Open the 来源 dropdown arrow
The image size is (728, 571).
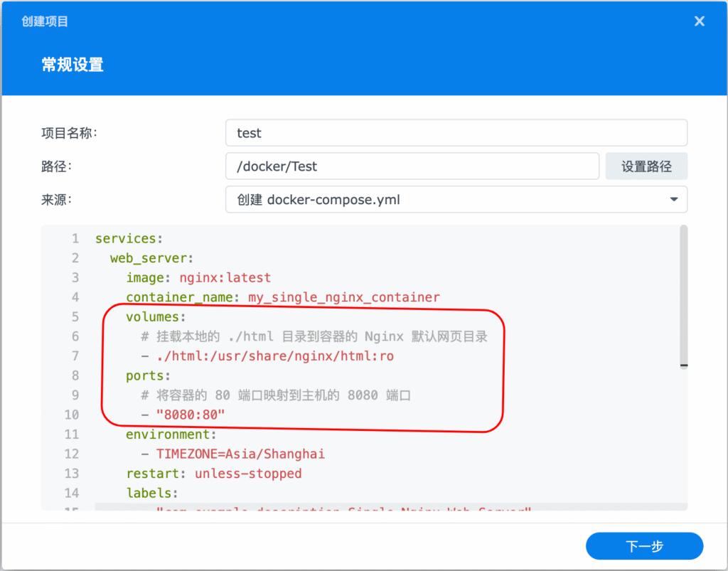pos(673,200)
